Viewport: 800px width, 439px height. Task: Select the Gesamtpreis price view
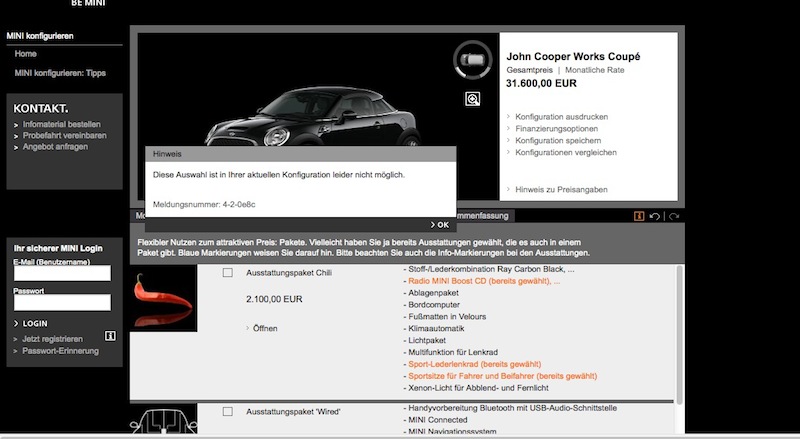point(530,72)
